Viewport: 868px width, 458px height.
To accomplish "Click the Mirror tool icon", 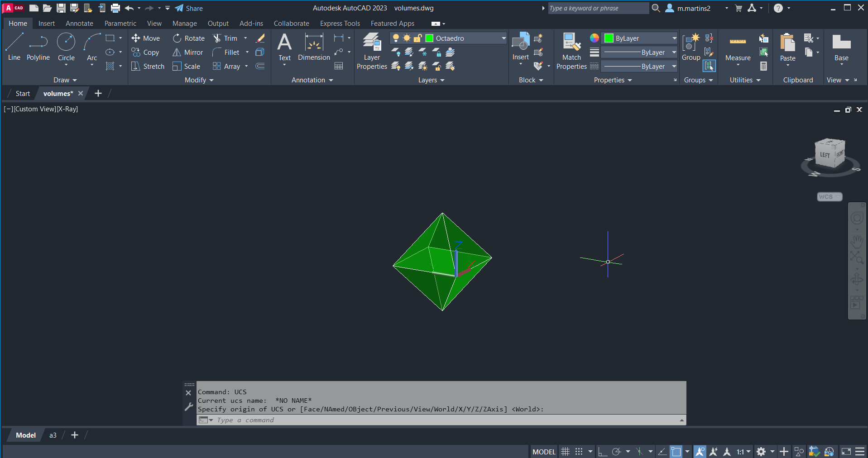I will point(177,52).
